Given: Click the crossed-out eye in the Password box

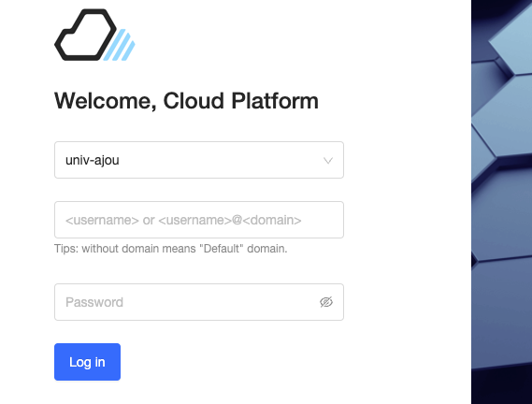Looking at the screenshot, I should pos(326,302).
